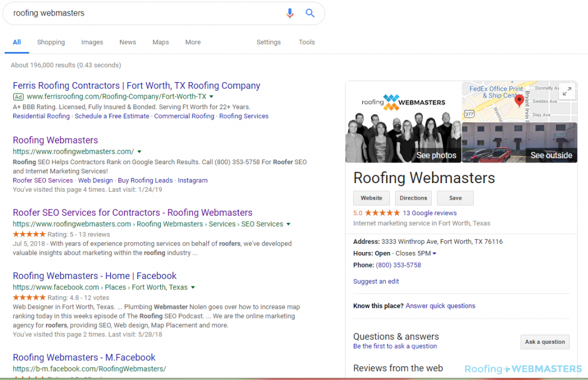The image size is (588, 380).
Task: Open the Roofing Webmasters result title
Action: (56, 140)
